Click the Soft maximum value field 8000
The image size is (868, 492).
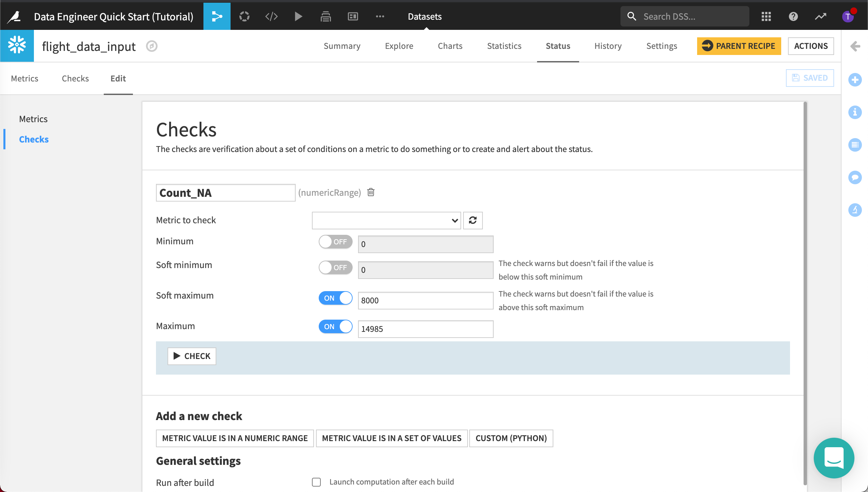(426, 301)
